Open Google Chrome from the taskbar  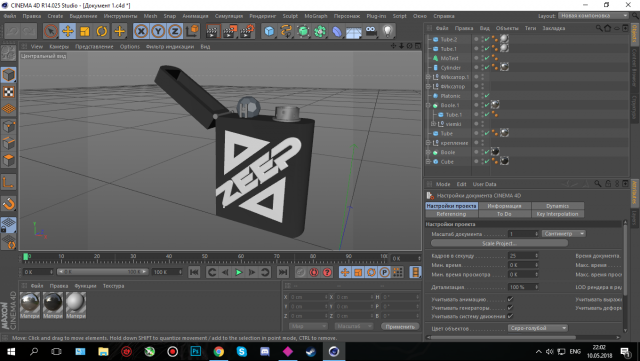click(x=219, y=351)
